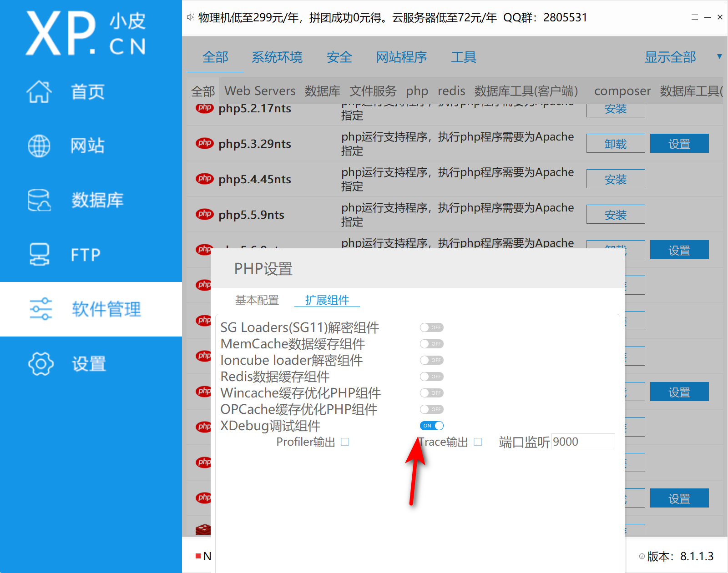Check the Trace output checkbox
The width and height of the screenshot is (728, 573).
[x=478, y=442]
